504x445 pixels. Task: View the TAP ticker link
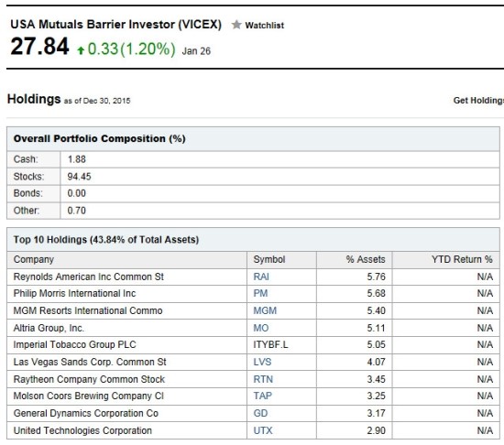pos(262,396)
